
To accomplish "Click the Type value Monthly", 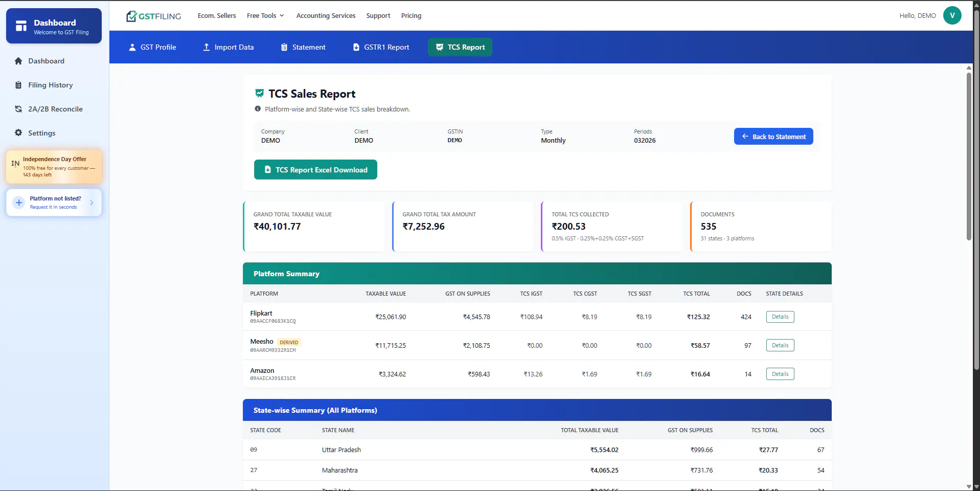I will tap(553, 141).
